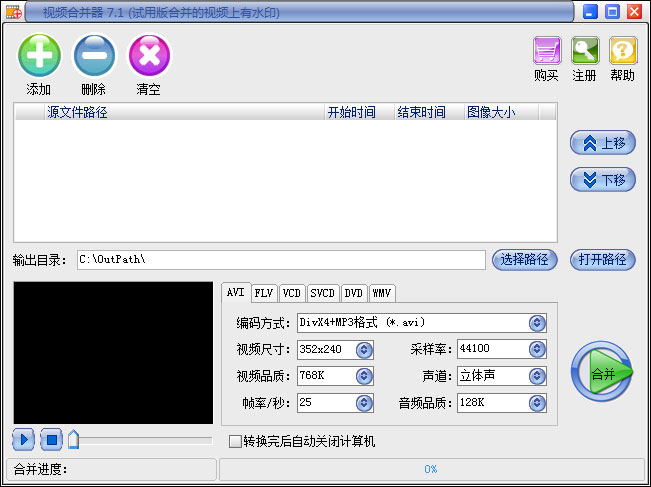Image resolution: width=651 pixels, height=487 pixels.
Task: Click the 打开路径 button
Action: pos(602,260)
